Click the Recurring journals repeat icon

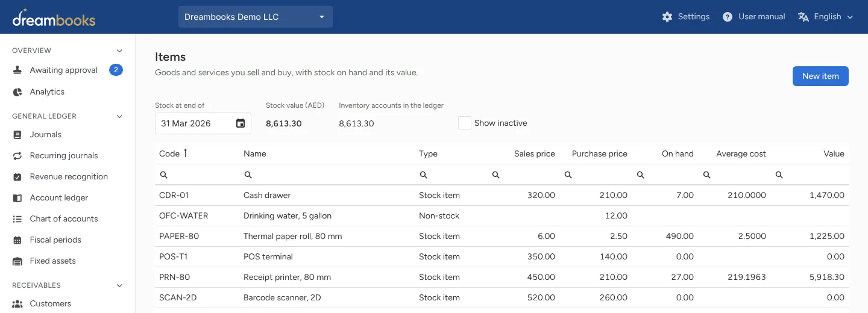click(17, 156)
